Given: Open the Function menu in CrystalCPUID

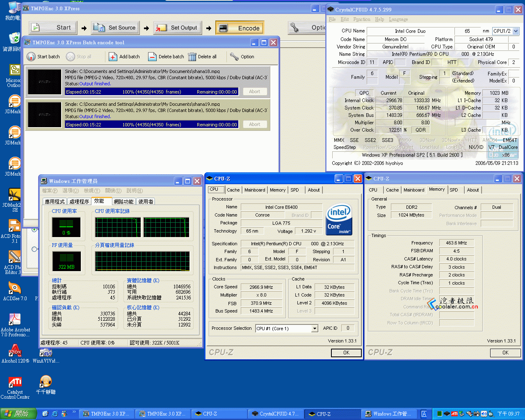Looking at the screenshot, I should pyautogui.click(x=362, y=19).
